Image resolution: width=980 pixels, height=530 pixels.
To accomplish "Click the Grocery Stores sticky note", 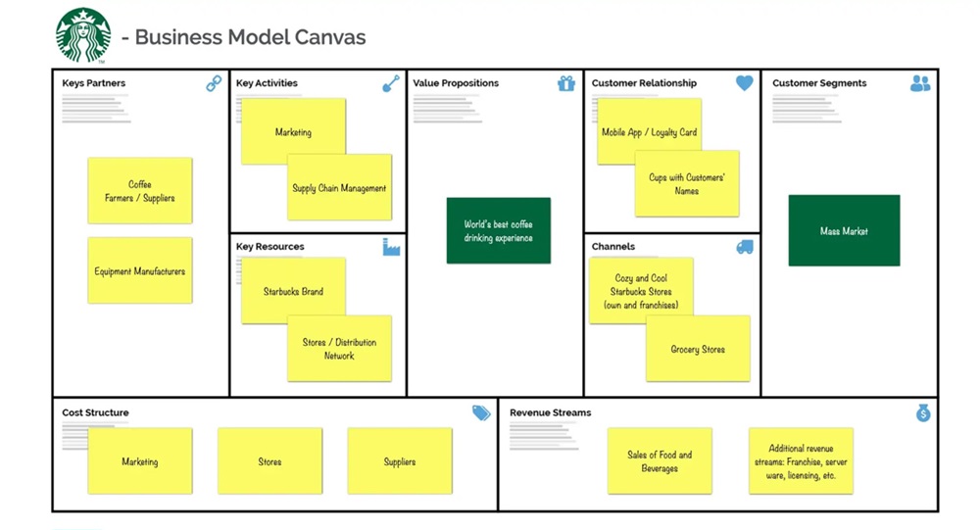I will (698, 349).
